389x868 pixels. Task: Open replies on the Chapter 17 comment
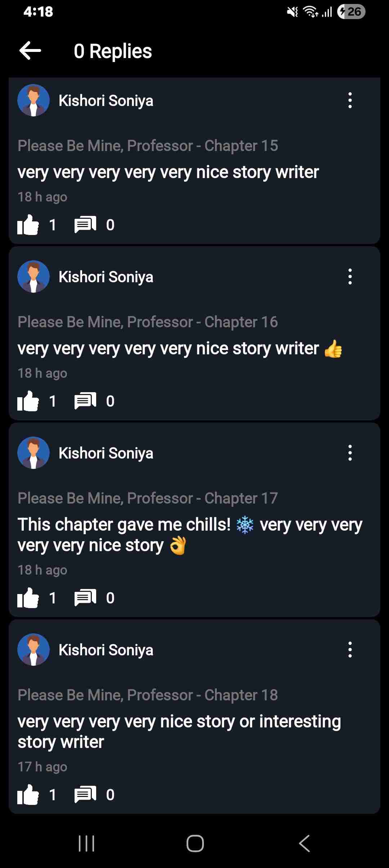(85, 598)
